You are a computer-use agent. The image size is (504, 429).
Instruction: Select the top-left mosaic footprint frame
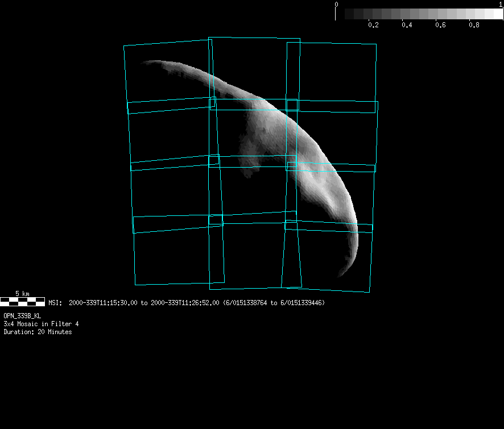tap(168, 77)
